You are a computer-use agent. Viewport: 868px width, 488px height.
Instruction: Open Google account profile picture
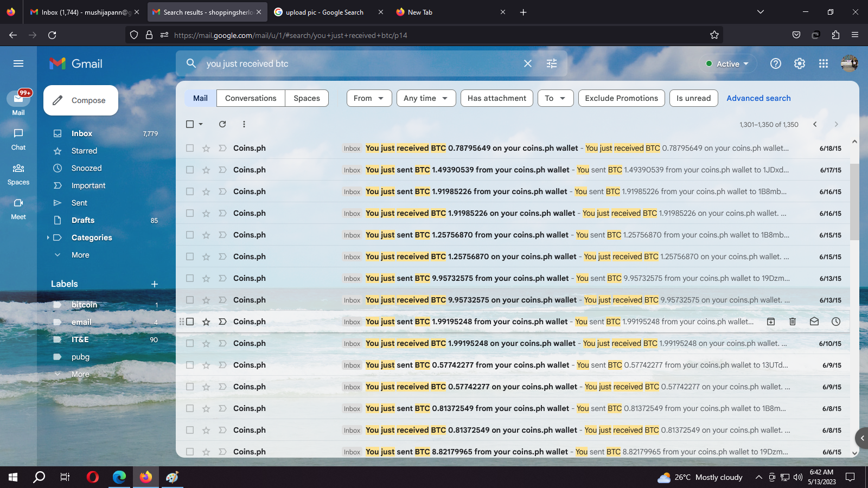click(849, 63)
